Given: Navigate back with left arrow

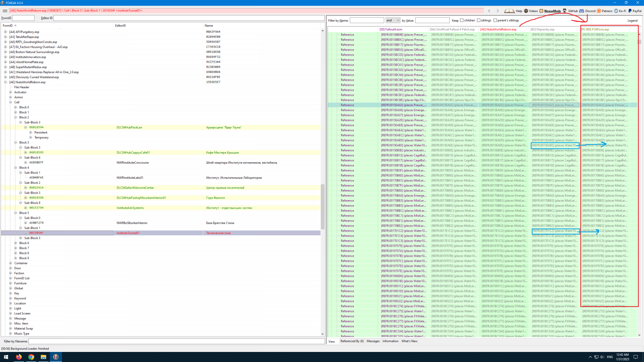Looking at the screenshot, I should [489, 11].
